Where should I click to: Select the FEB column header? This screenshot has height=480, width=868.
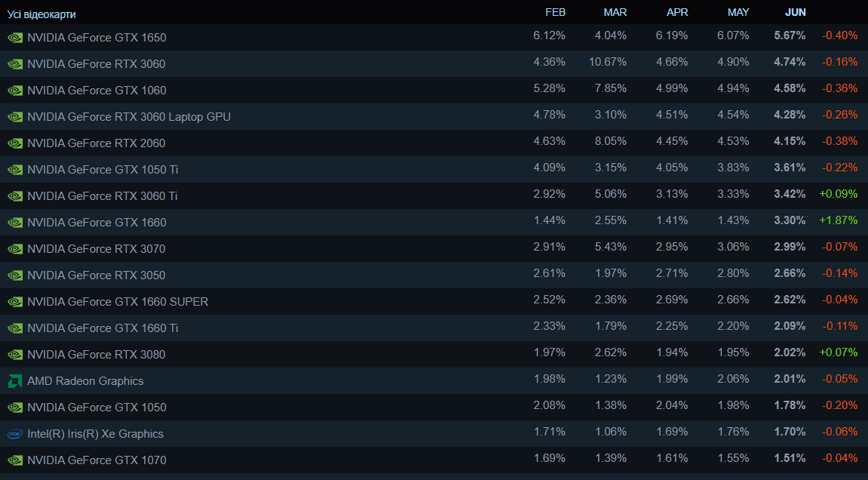(555, 12)
